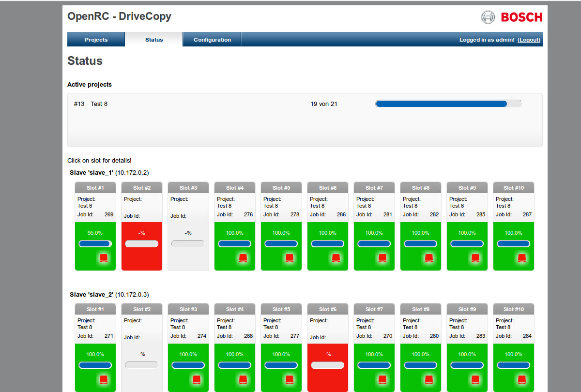The image size is (581, 392).
Task: Click the red alarm icon in slave_1 Slot #4
Action: click(243, 258)
